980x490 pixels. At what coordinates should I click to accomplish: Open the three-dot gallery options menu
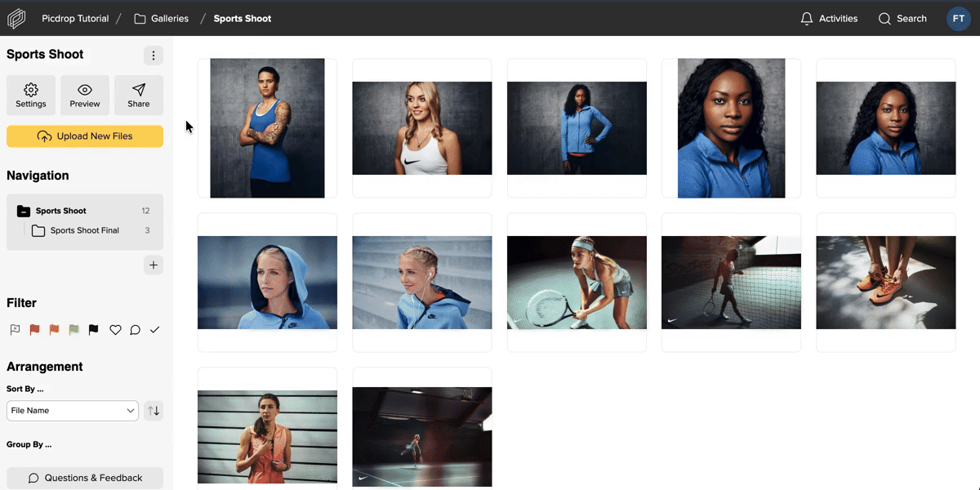pyautogui.click(x=153, y=56)
